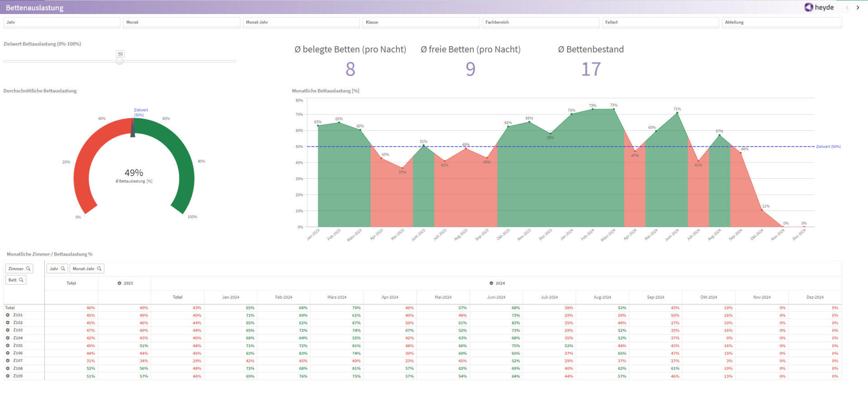868x415 pixels.
Task: Click the Fachbereich filter field
Action: [x=540, y=22]
